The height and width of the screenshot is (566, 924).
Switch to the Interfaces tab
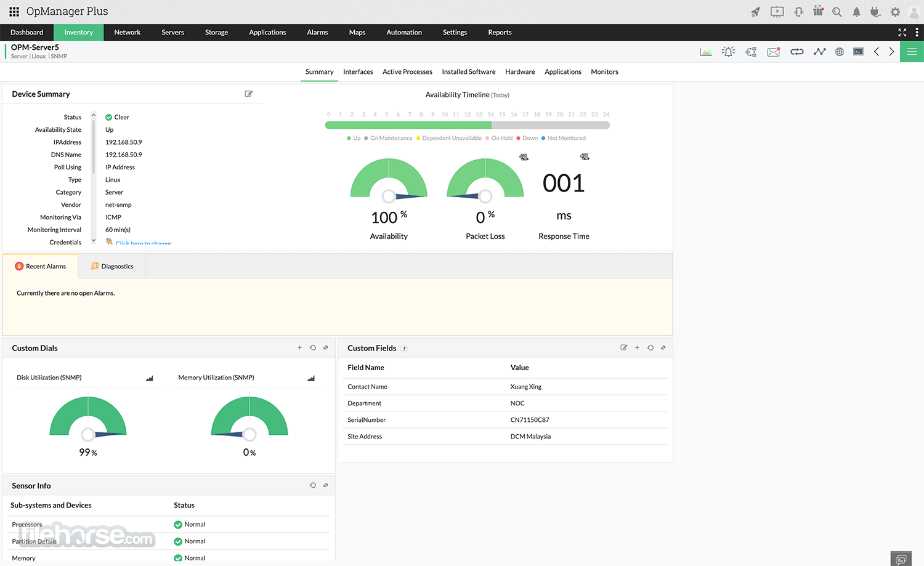pos(358,72)
